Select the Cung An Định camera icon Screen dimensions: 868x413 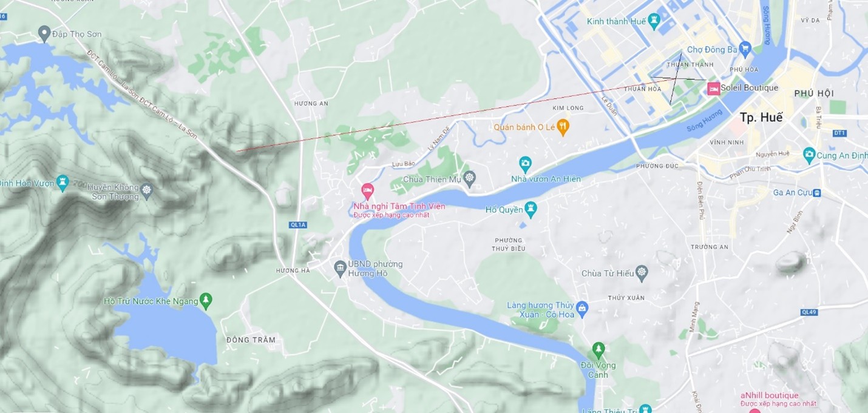click(809, 155)
